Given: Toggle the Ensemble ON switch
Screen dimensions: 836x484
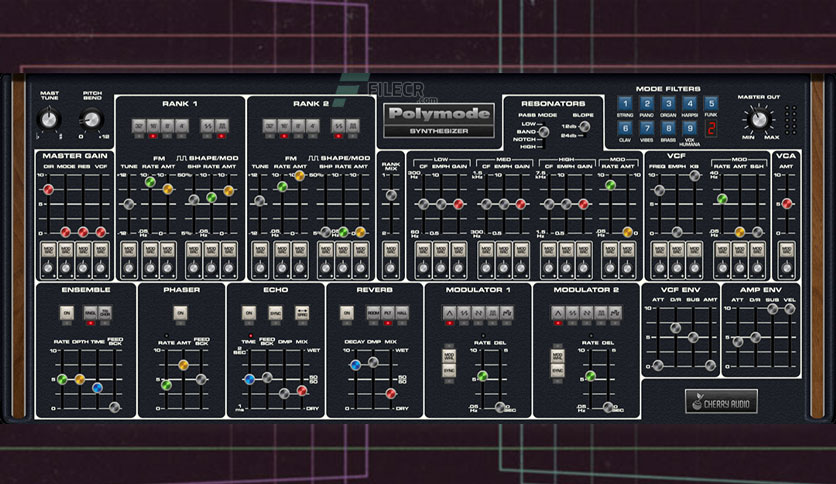Looking at the screenshot, I should pos(67,313).
